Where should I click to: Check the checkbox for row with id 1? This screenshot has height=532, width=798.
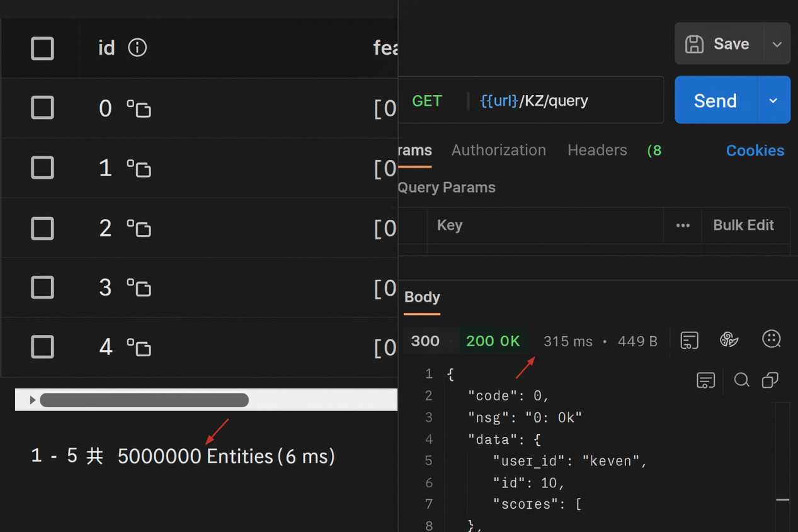click(43, 168)
